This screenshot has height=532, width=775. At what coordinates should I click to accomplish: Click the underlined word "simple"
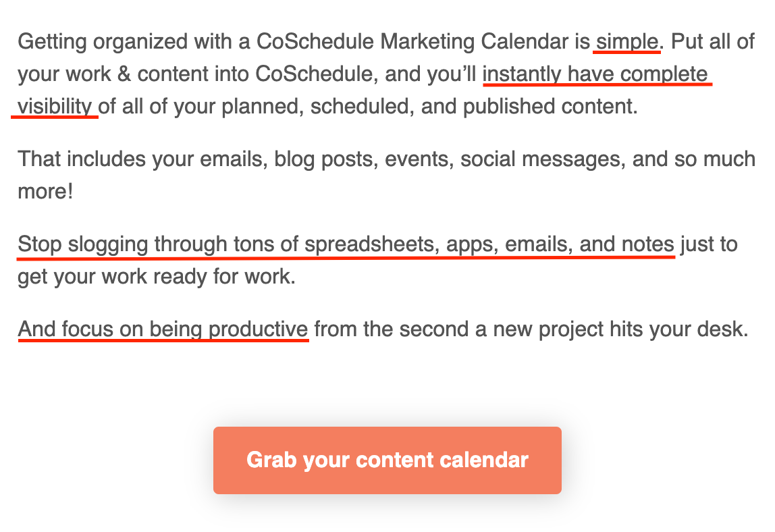pos(627,42)
